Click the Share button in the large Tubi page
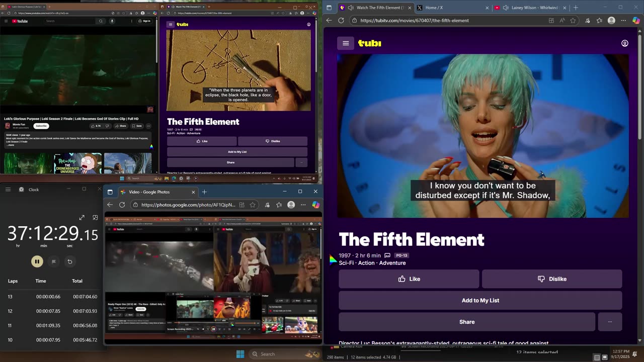This screenshot has height=362, width=644. (467, 322)
